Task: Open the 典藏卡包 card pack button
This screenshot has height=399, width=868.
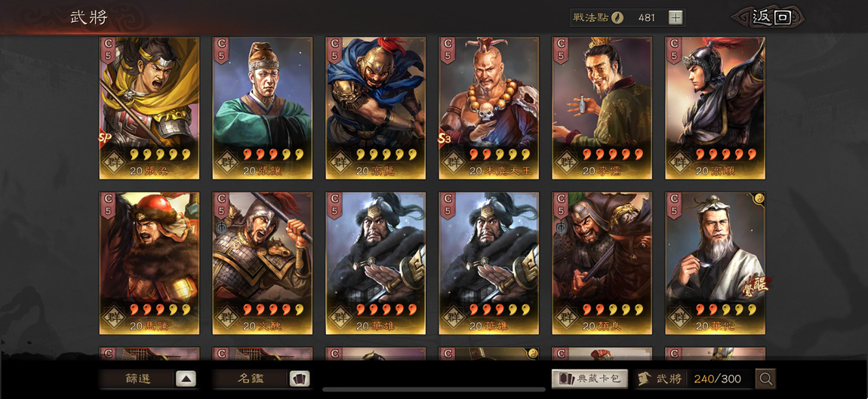Action: coord(589,379)
